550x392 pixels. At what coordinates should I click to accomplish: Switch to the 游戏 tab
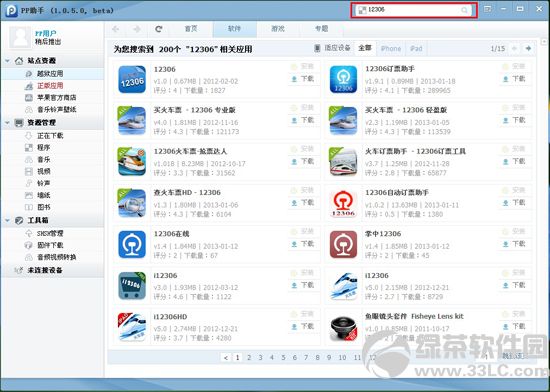pos(278,29)
